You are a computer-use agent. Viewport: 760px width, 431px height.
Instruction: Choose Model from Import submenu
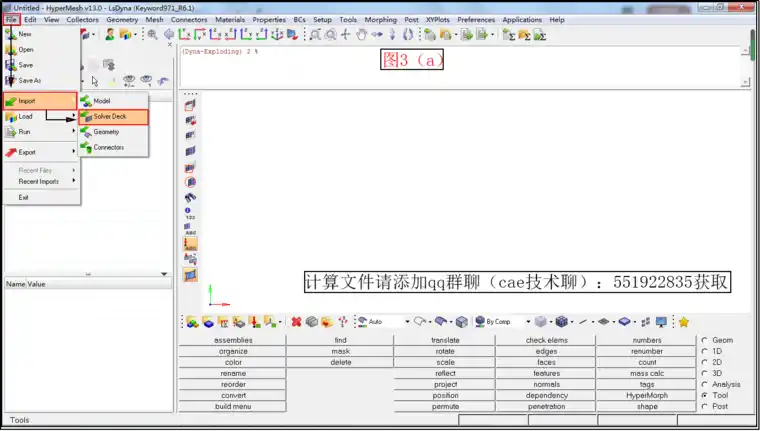[x=113, y=101]
